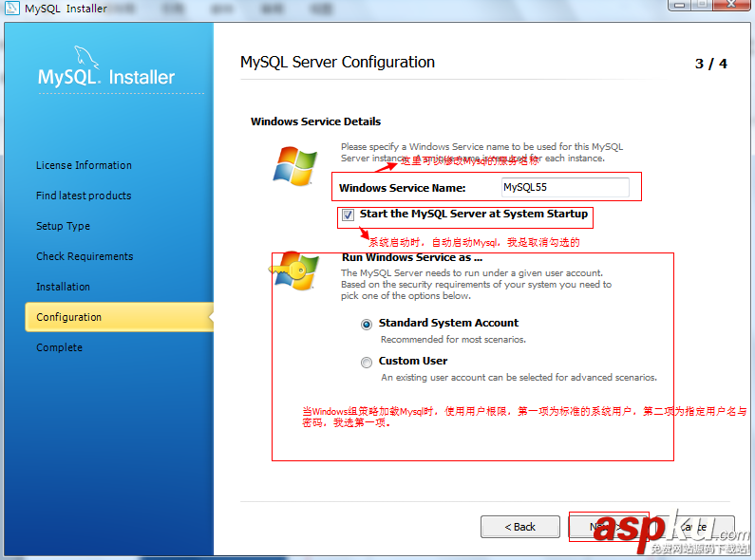The width and height of the screenshot is (755, 560).
Task: Select the Custom User radio button
Action: (367, 363)
